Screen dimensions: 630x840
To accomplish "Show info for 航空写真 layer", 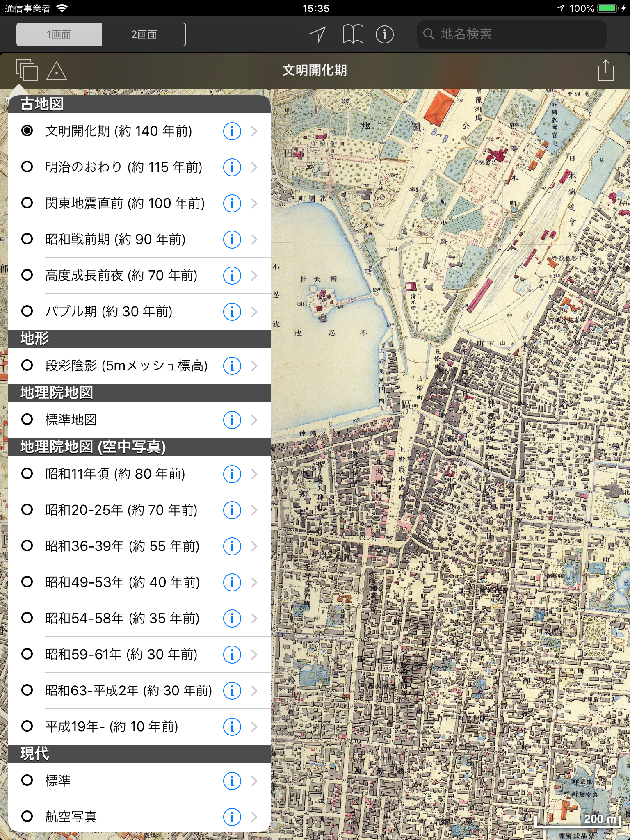I will pyautogui.click(x=232, y=817).
